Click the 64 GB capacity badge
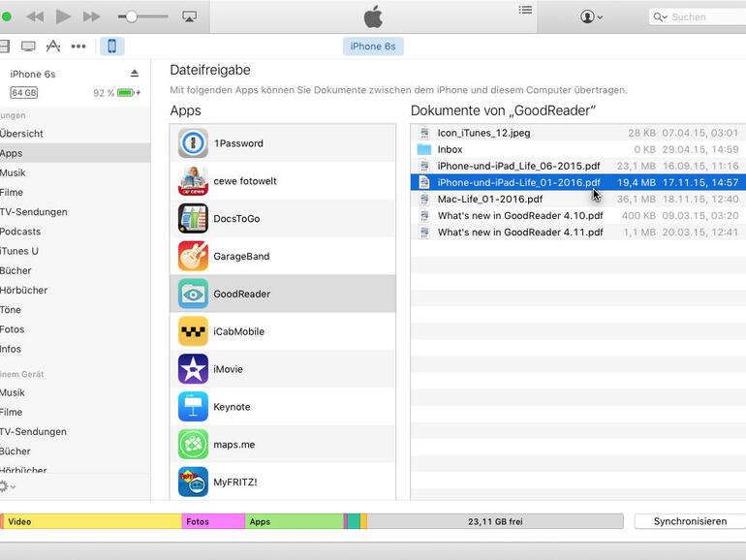Screen dimensions: 746x560 click(24, 92)
